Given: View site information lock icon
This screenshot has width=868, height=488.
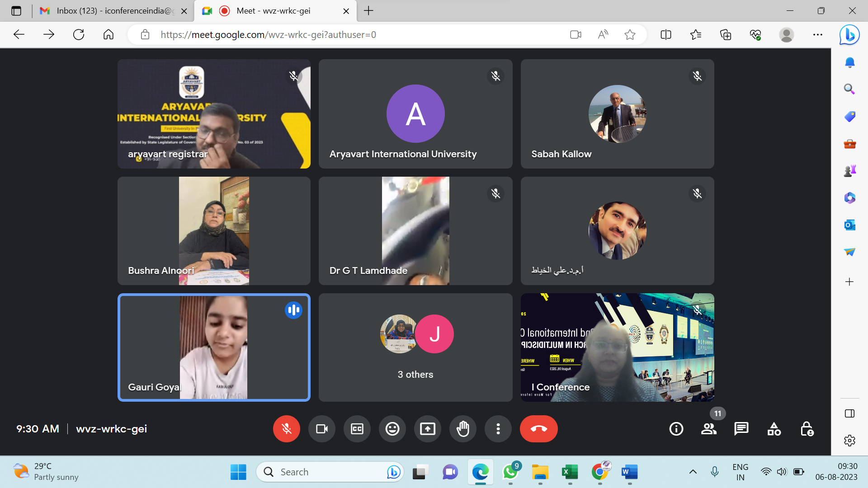Looking at the screenshot, I should (145, 34).
